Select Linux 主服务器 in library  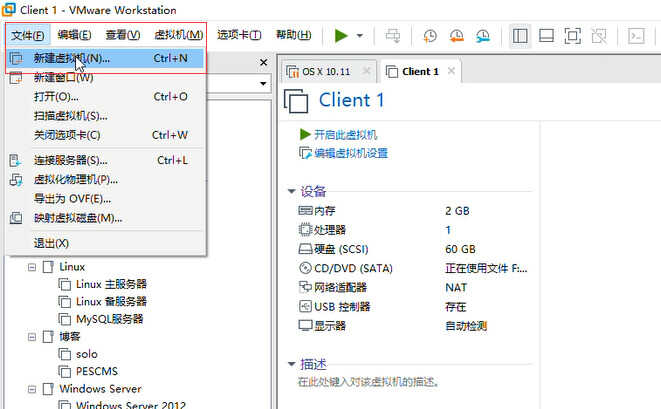[x=111, y=285]
